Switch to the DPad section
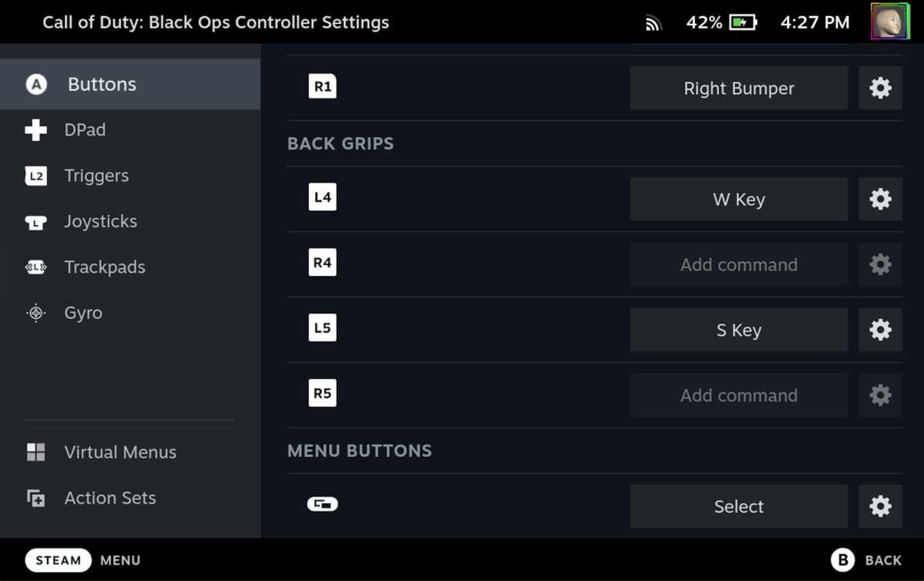The width and height of the screenshot is (924, 581). (x=85, y=130)
